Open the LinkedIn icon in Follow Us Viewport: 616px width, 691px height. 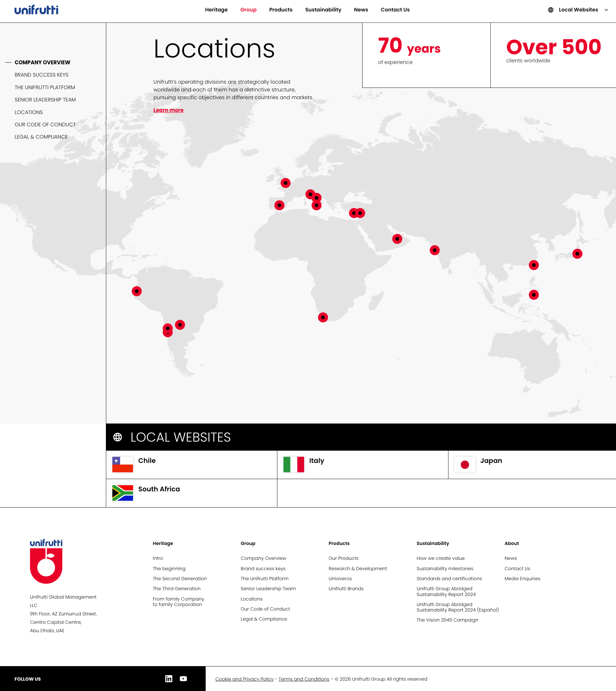(169, 678)
